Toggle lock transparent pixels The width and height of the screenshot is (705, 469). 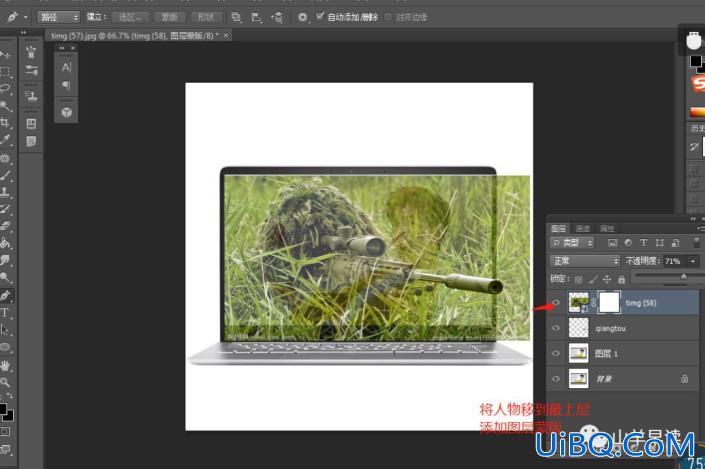coord(579,279)
